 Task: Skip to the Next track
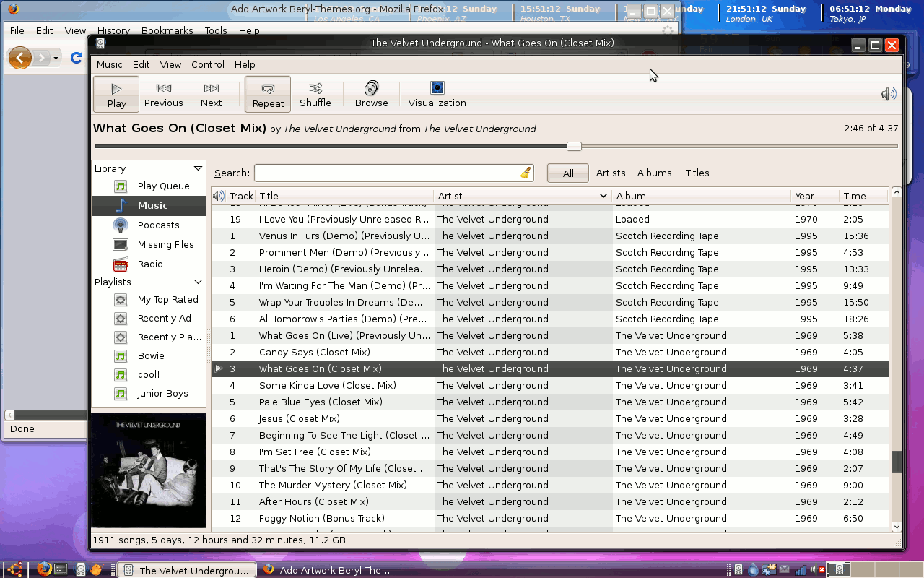point(211,95)
